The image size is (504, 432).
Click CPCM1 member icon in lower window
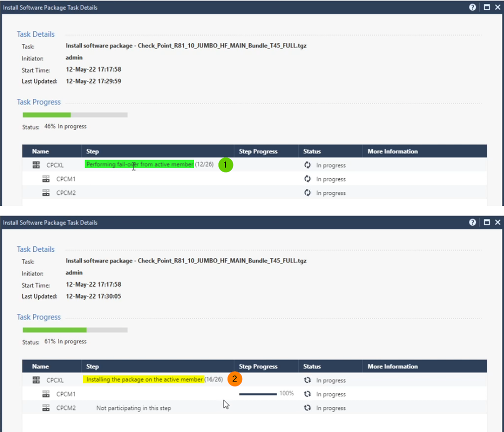(x=46, y=394)
